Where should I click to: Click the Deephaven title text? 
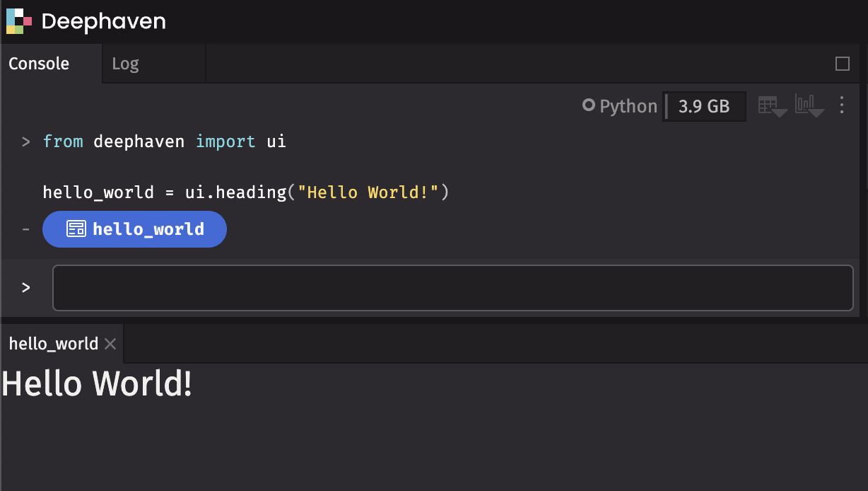pos(103,21)
